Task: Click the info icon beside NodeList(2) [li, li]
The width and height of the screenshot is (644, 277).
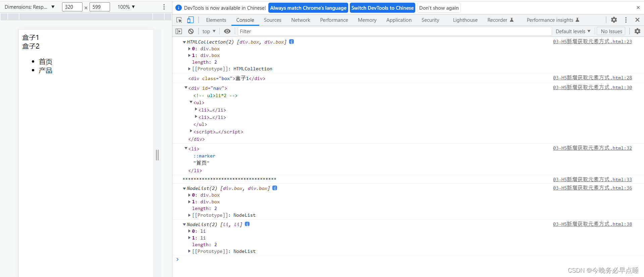Action: coord(247,224)
